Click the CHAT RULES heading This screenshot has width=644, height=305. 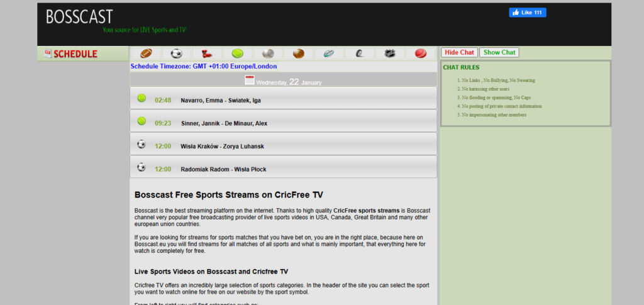pyautogui.click(x=461, y=68)
